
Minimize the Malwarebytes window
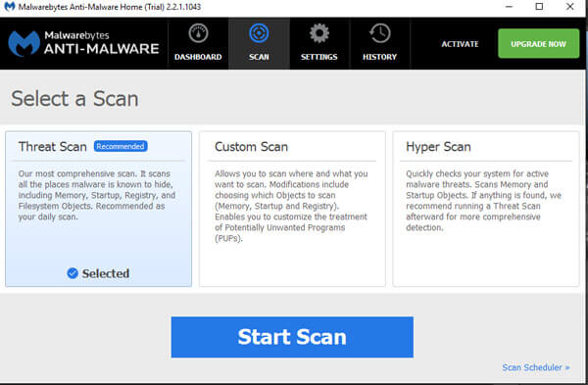509,7
